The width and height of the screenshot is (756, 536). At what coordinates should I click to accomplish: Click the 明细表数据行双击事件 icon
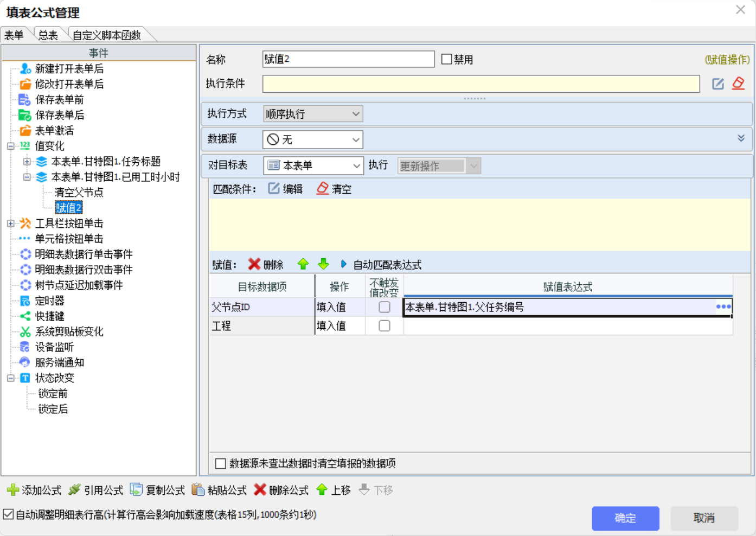point(25,270)
